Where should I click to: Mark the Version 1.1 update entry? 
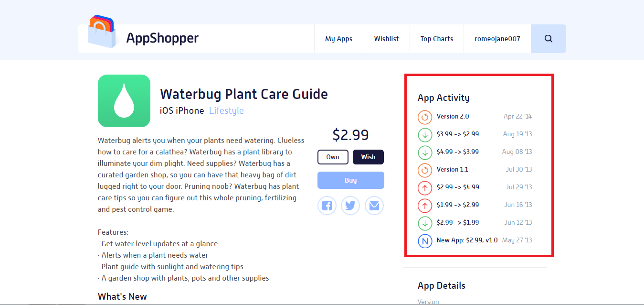(424, 170)
